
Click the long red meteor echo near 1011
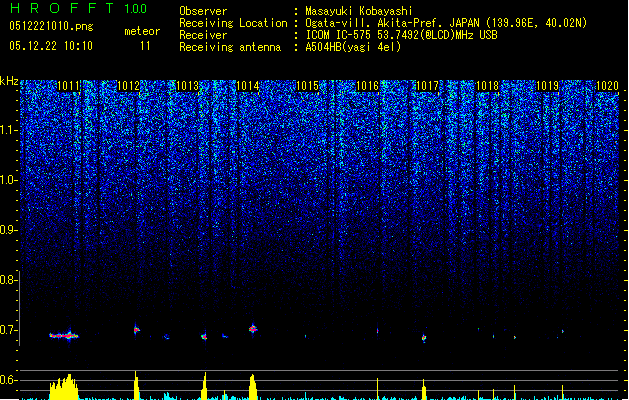pyautogui.click(x=64, y=335)
